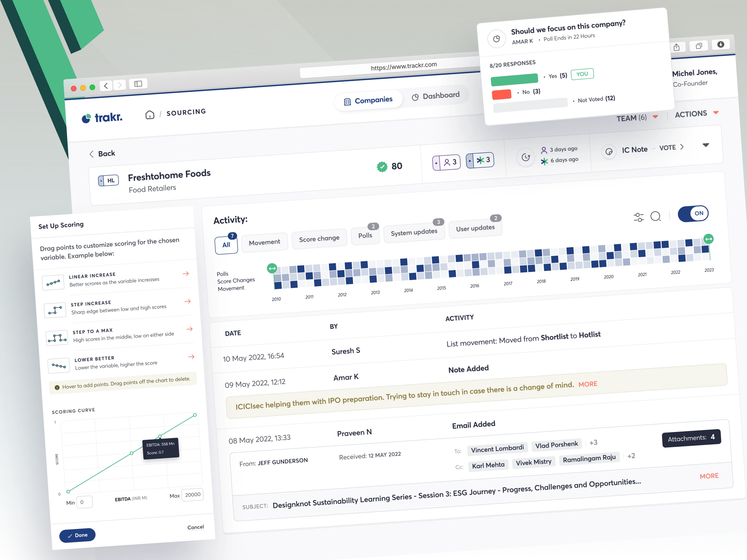The height and width of the screenshot is (560, 747).
Task: Click the top-right scoring curve point
Action: tap(195, 415)
